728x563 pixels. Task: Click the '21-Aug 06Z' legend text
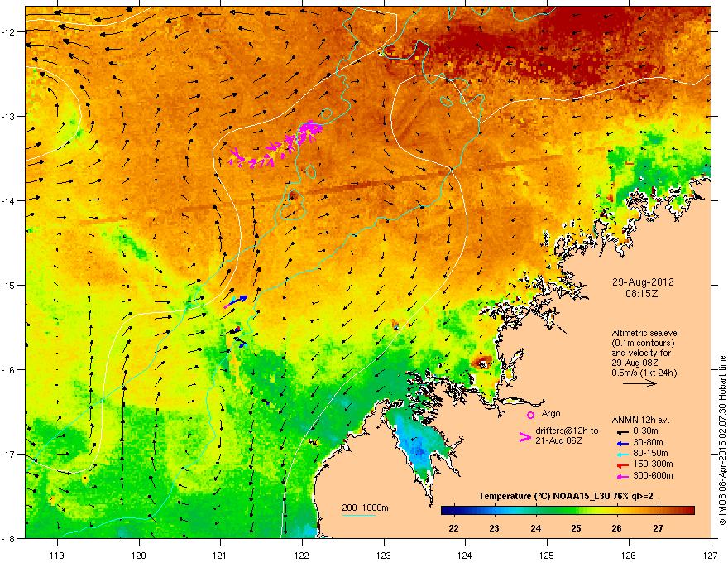click(x=558, y=440)
